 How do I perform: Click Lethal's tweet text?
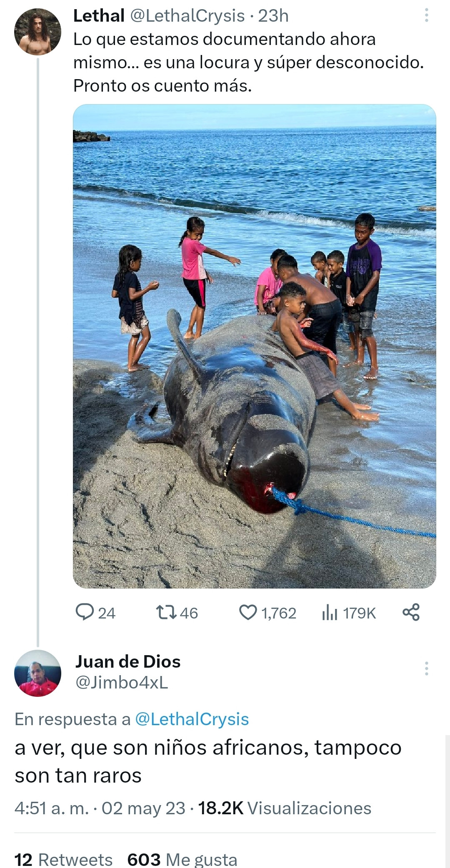(248, 62)
